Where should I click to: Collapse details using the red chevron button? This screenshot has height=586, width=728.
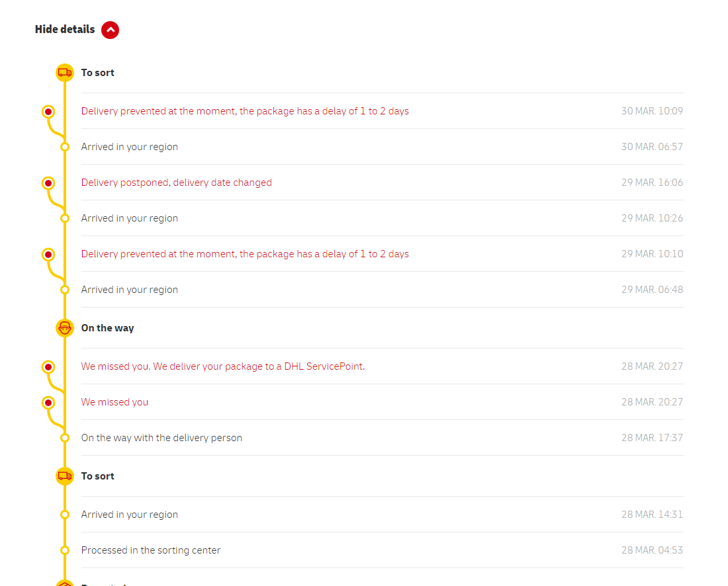[111, 30]
